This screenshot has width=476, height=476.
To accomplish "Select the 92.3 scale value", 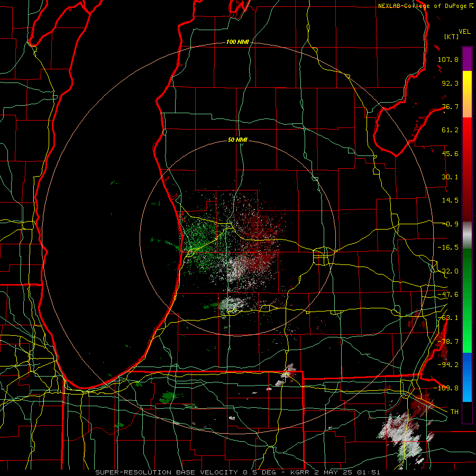I will coord(450,83).
